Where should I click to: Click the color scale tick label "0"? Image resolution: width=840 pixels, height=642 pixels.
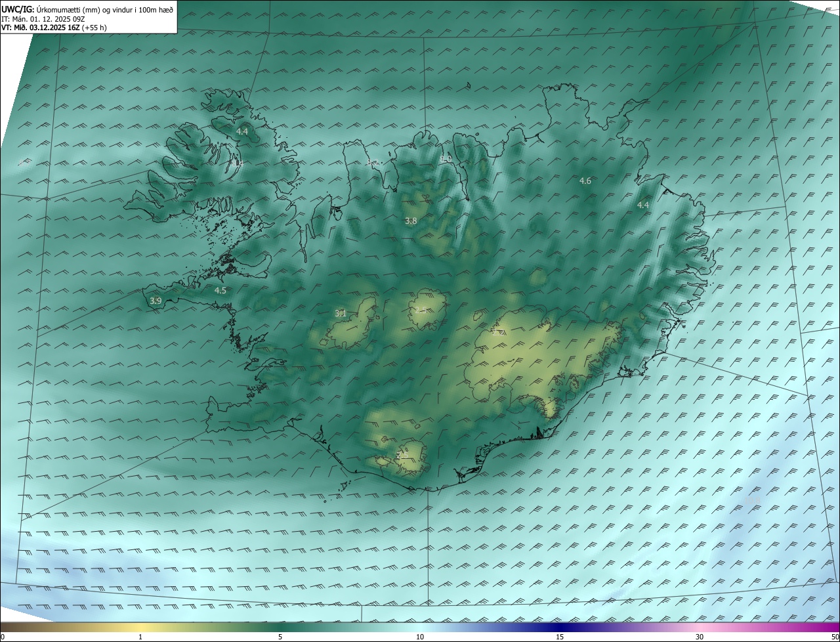pyautogui.click(x=3, y=637)
